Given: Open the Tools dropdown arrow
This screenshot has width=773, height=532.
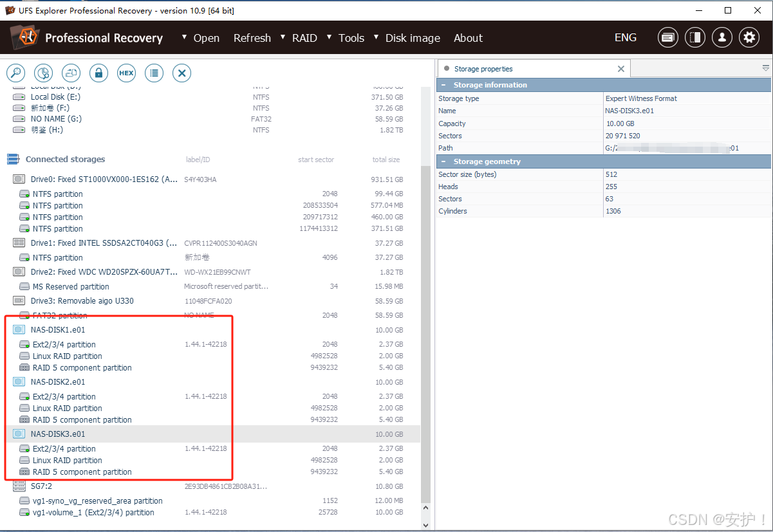Looking at the screenshot, I should [x=329, y=37].
